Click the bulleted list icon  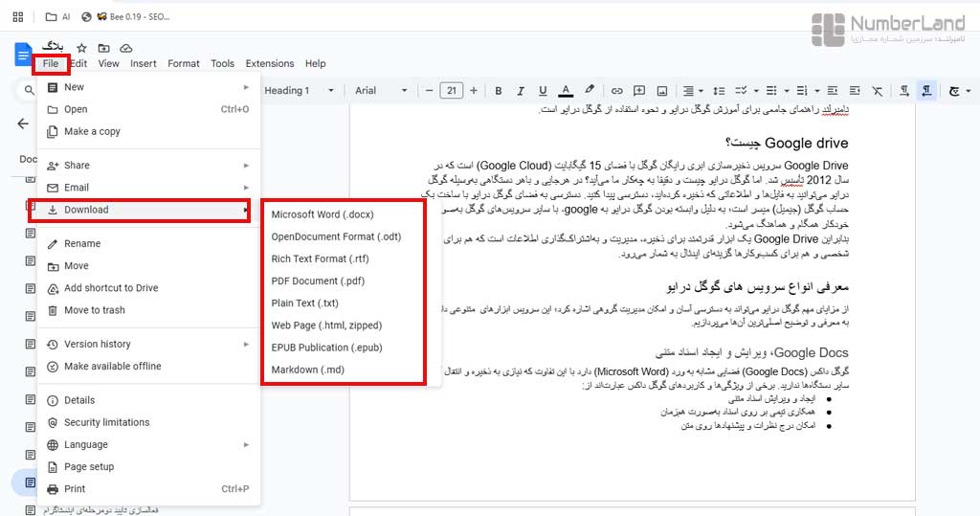tap(772, 91)
